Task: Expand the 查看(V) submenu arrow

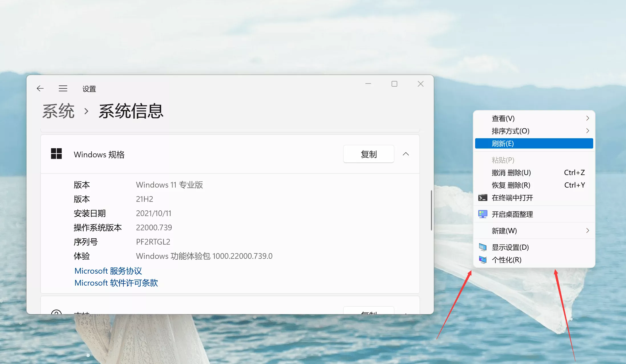Action: coord(587,118)
